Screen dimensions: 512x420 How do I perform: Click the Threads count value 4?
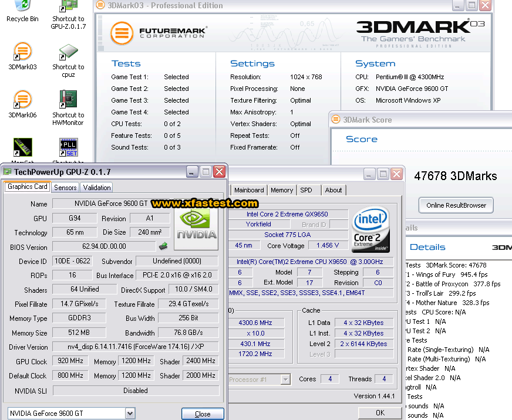tap(384, 379)
